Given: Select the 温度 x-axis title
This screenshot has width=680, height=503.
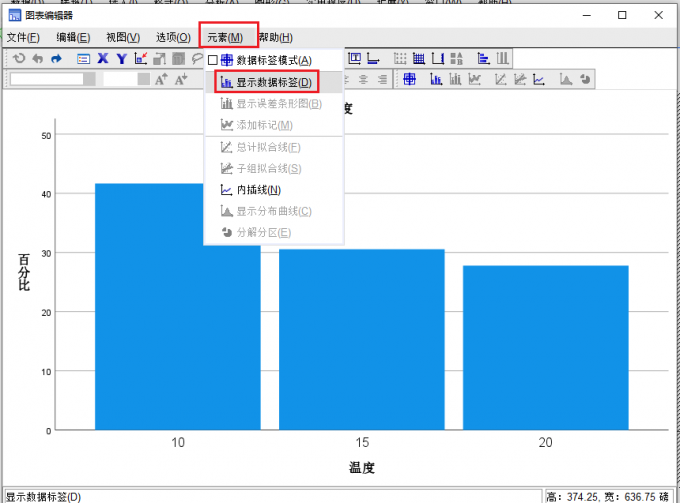Looking at the screenshot, I should coord(362,467).
